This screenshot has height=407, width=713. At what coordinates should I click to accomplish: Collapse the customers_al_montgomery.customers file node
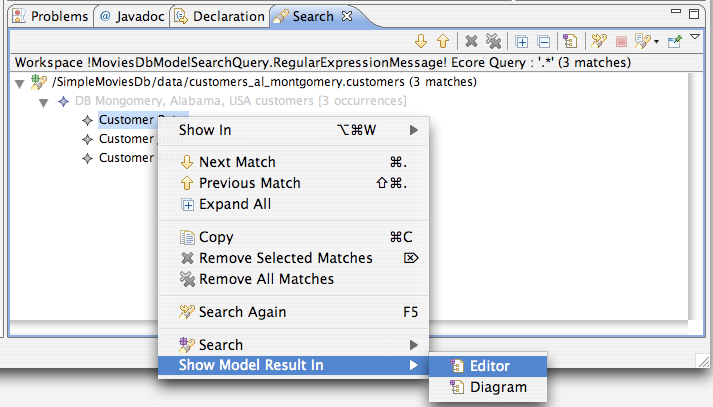coord(20,83)
